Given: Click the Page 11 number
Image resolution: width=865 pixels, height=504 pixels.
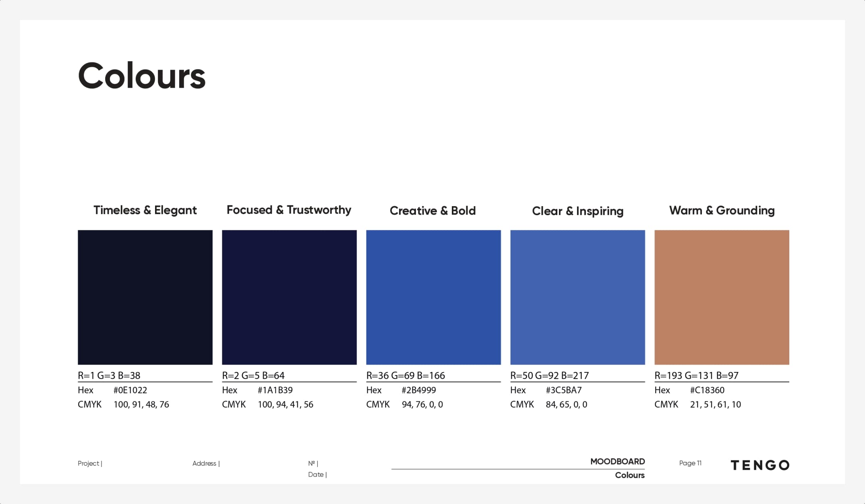Looking at the screenshot, I should (x=690, y=463).
